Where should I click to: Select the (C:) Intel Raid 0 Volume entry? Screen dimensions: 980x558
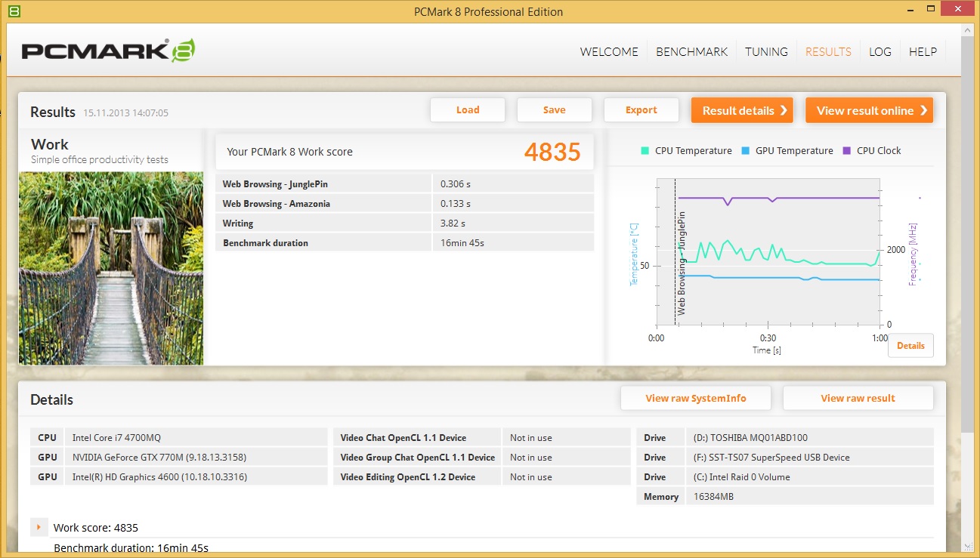coord(741,477)
